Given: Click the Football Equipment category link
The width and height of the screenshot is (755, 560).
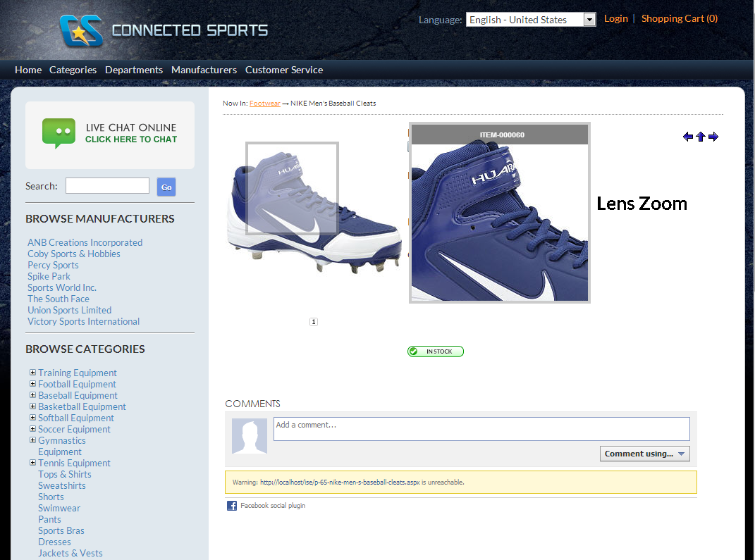Looking at the screenshot, I should pos(77,384).
